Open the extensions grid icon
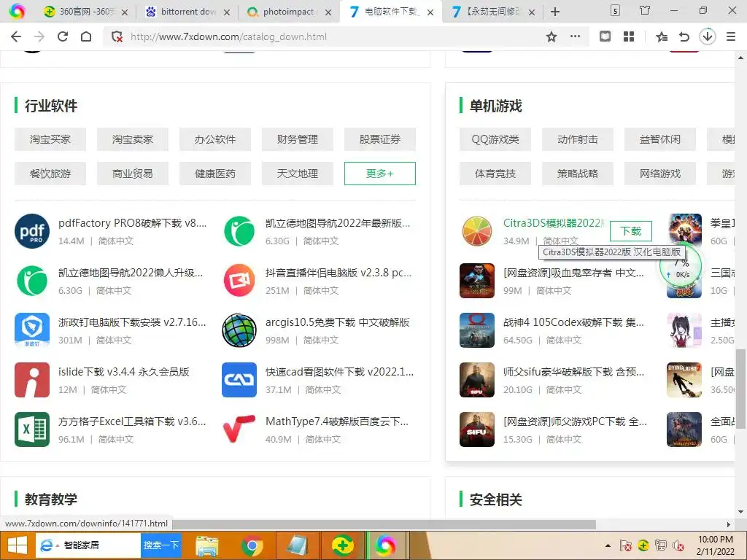The image size is (747, 560). (629, 36)
